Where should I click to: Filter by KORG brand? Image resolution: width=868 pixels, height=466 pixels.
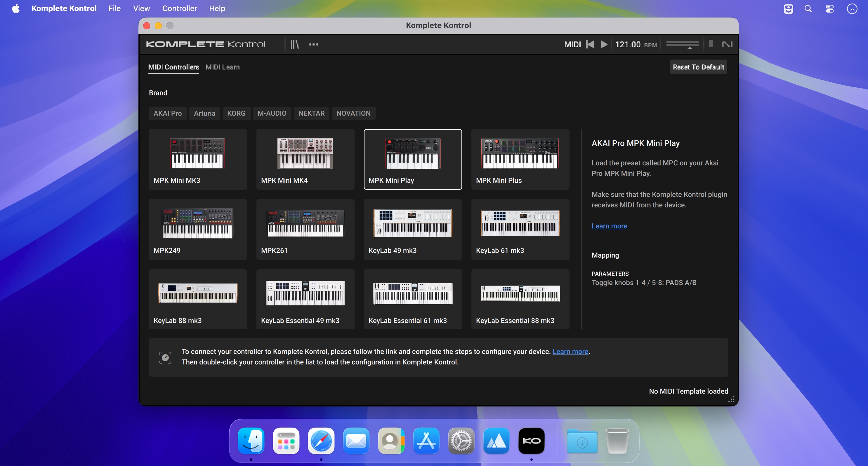pos(236,113)
